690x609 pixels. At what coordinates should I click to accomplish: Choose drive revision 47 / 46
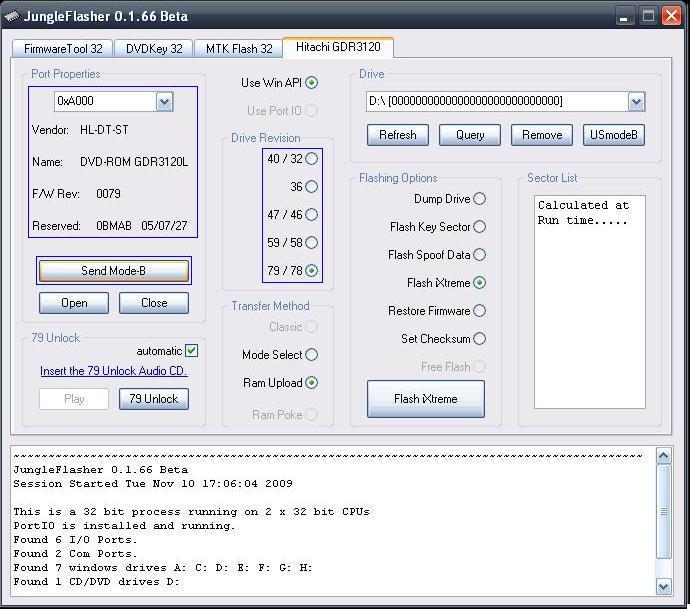pyautogui.click(x=312, y=215)
